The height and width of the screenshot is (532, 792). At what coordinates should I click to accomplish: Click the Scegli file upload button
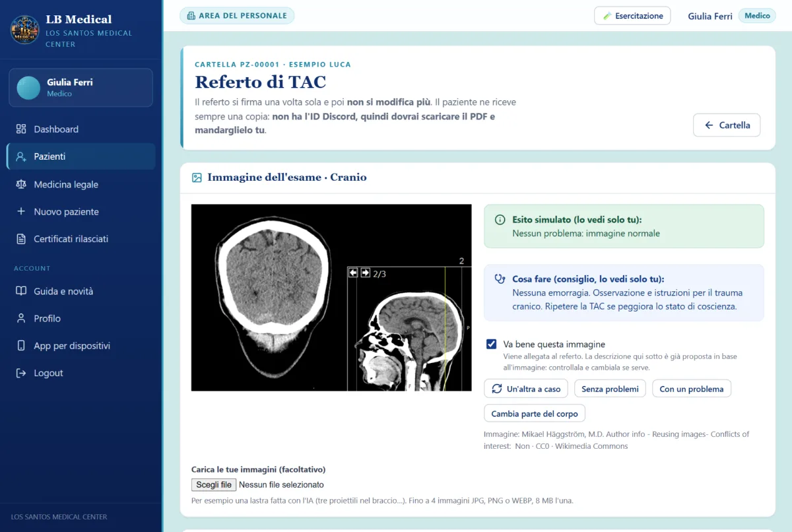click(214, 484)
